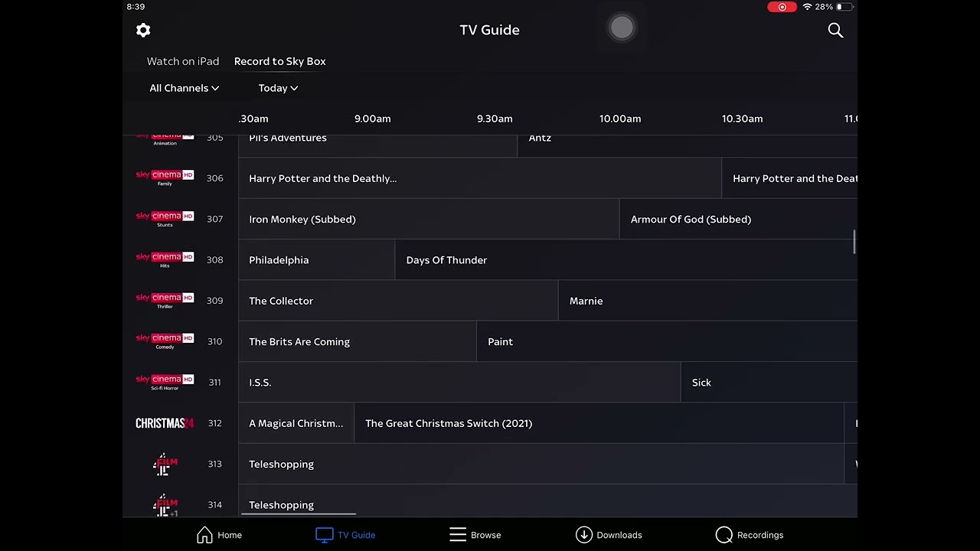Open Harry Potter and the Deathly... at 8.30am

(479, 178)
